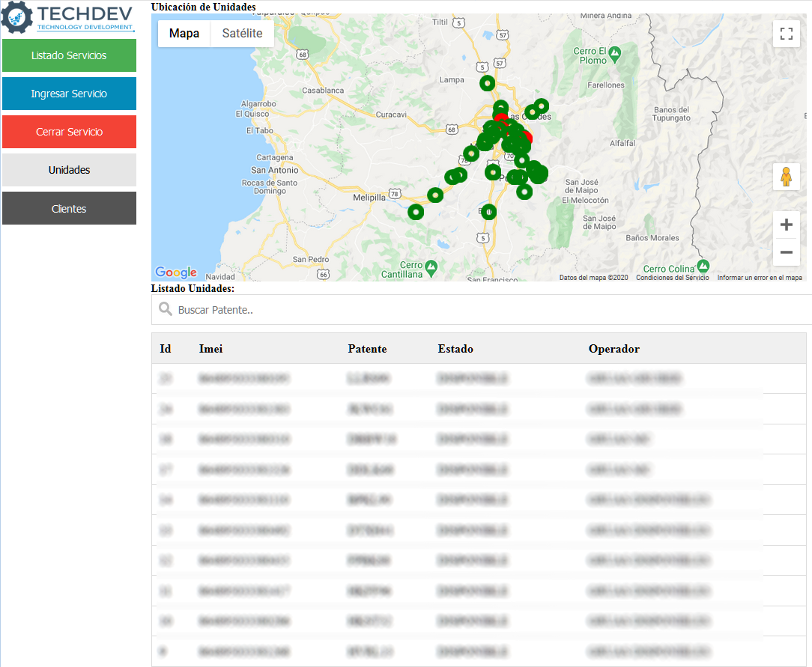Switch to the Mapa view
The image size is (812, 667).
(184, 34)
